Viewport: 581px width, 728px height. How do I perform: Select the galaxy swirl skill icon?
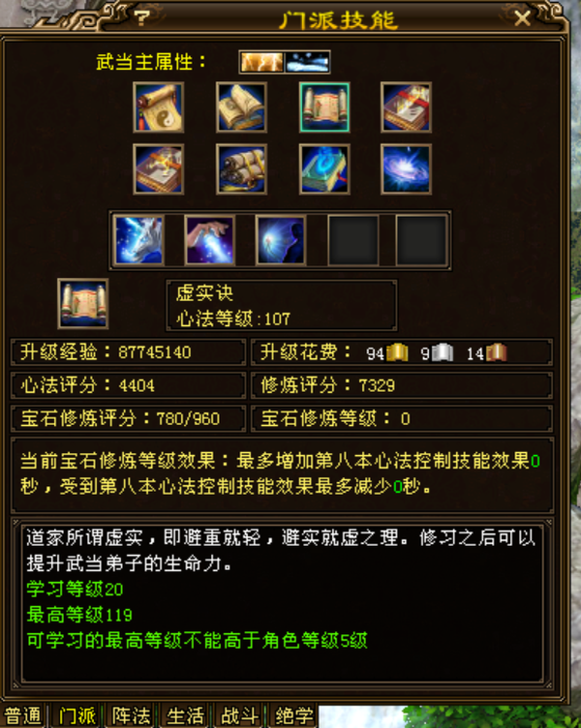click(x=406, y=169)
